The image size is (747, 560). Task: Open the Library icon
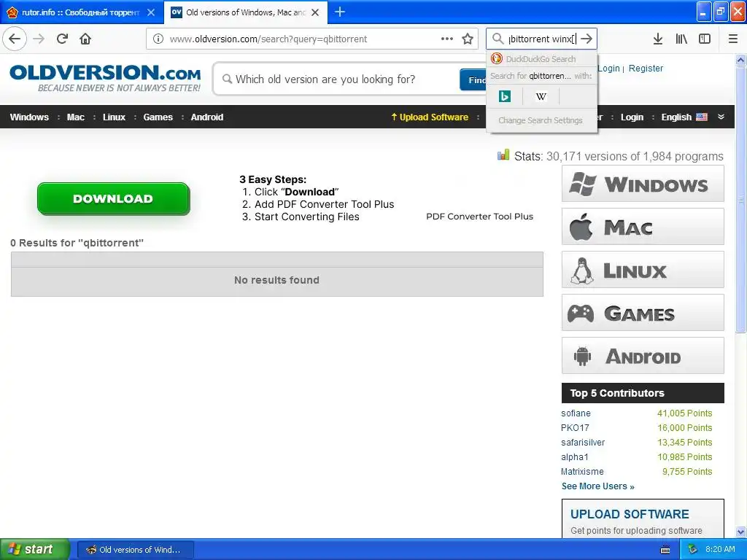click(x=681, y=39)
